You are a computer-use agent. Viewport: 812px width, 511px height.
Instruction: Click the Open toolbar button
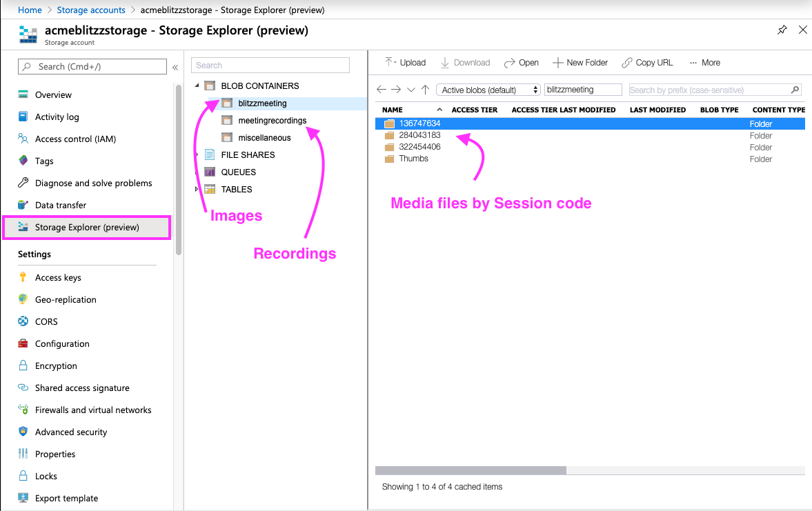(522, 62)
